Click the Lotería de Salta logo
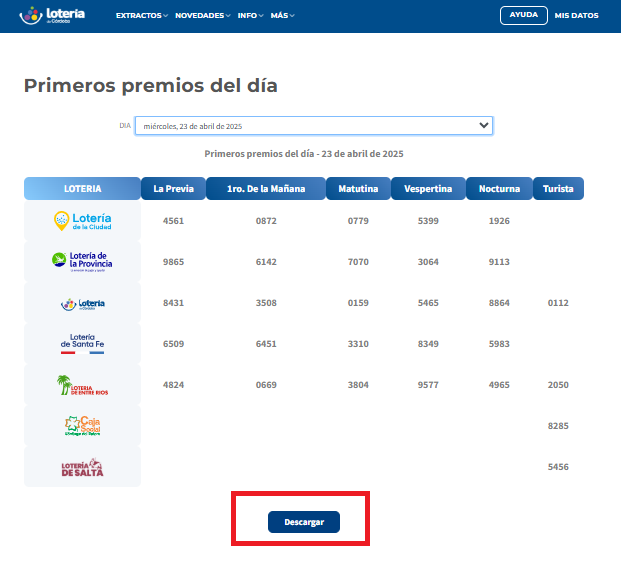 point(82,467)
